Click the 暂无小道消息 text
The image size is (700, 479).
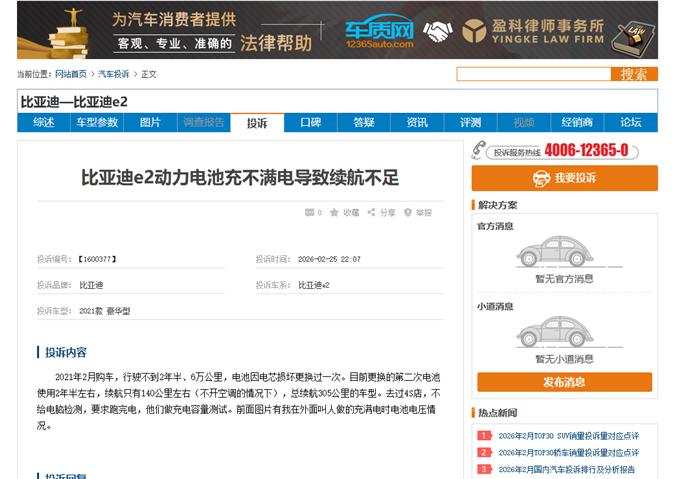tap(564, 359)
